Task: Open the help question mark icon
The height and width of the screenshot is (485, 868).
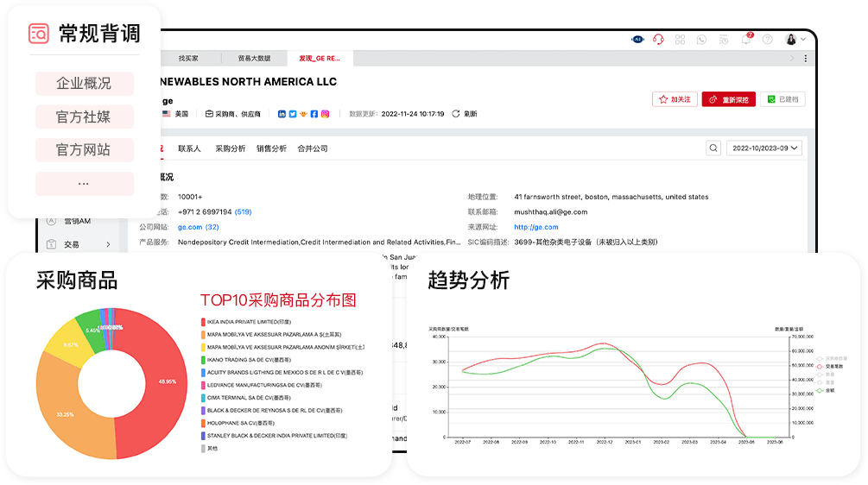Action: coord(767,40)
